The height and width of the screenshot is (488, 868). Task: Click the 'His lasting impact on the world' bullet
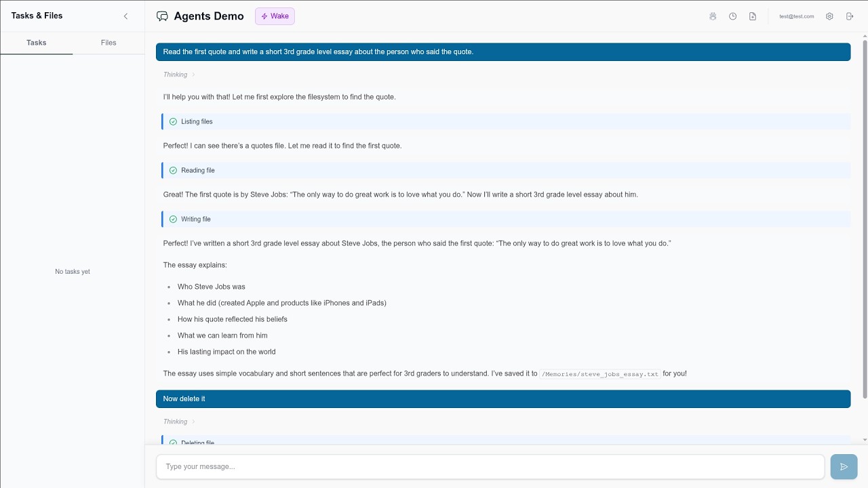[226, 352]
